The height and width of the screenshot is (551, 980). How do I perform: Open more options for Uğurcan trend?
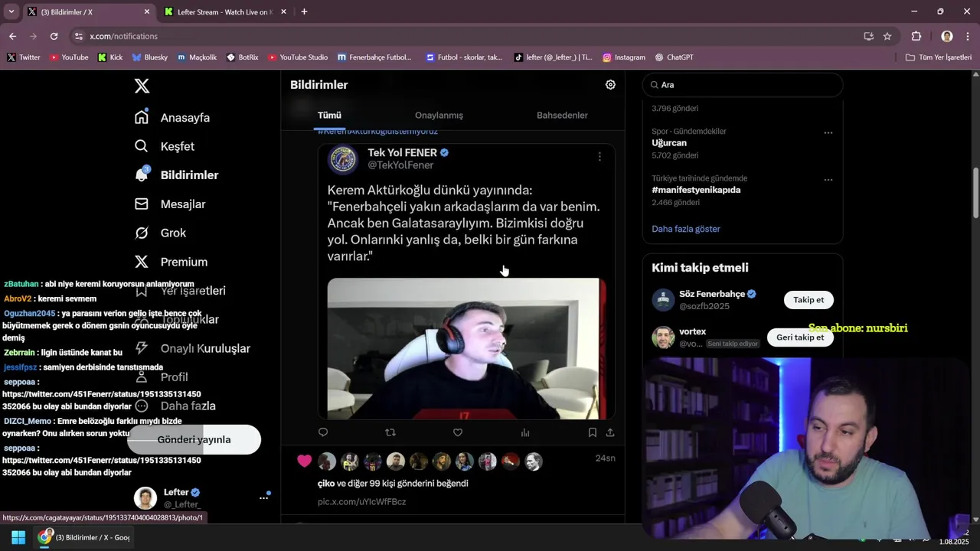[828, 132]
